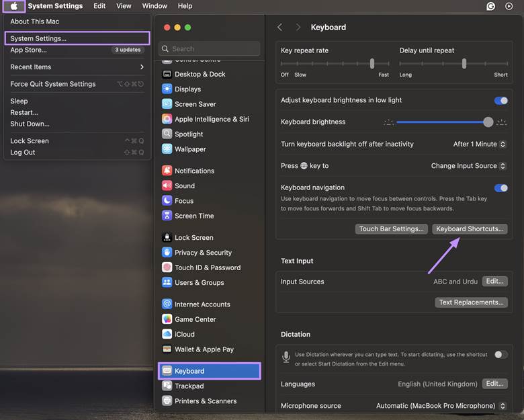Choose Sleep from the Apple menu
524x420 pixels.
pyautogui.click(x=19, y=101)
